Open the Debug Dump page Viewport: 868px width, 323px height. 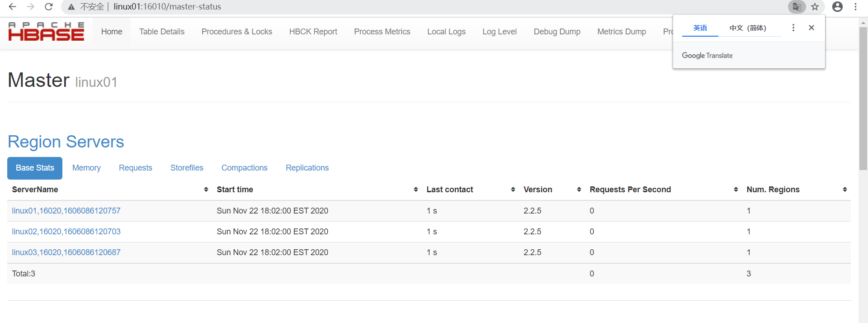tap(557, 32)
